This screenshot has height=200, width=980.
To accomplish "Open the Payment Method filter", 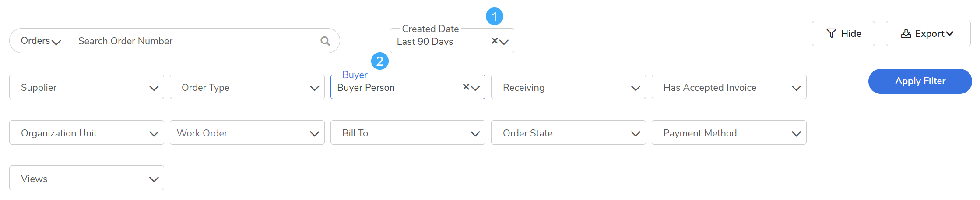I will click(x=729, y=133).
